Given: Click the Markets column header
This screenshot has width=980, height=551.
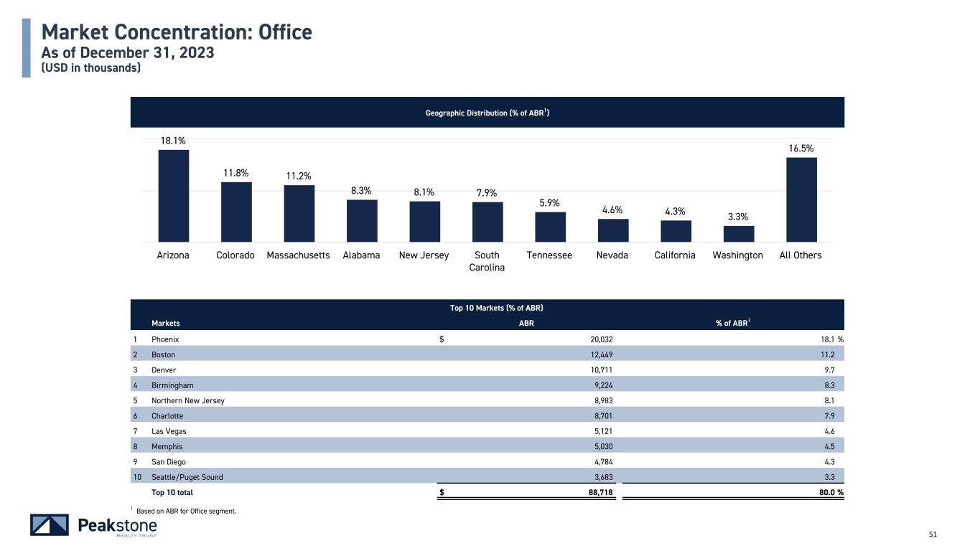Looking at the screenshot, I should click(x=166, y=324).
